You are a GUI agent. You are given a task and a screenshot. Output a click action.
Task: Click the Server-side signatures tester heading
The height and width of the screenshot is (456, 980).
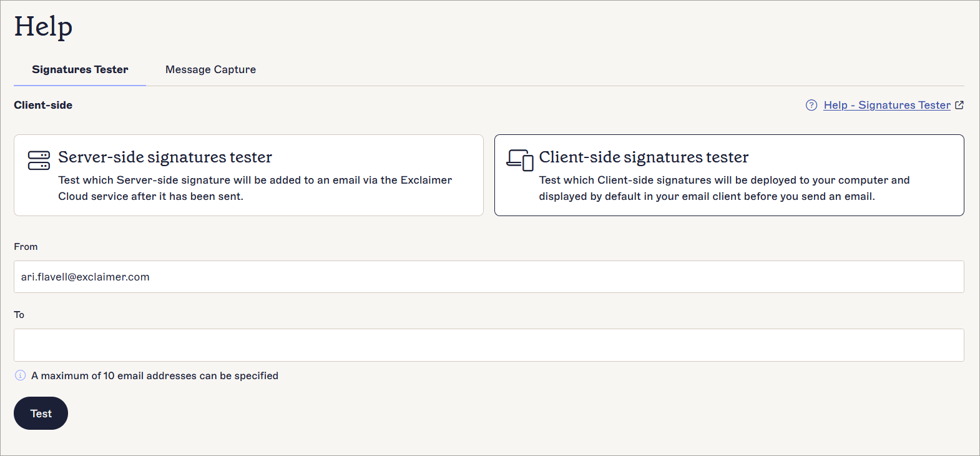coord(165,157)
